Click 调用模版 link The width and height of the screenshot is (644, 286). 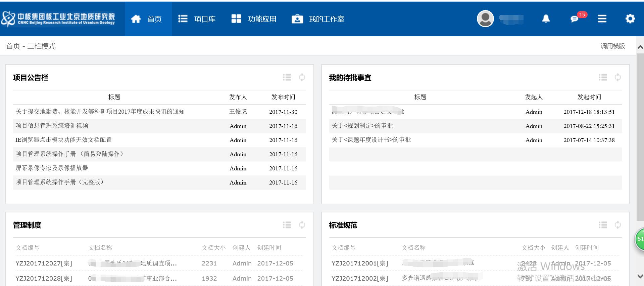coord(612,46)
